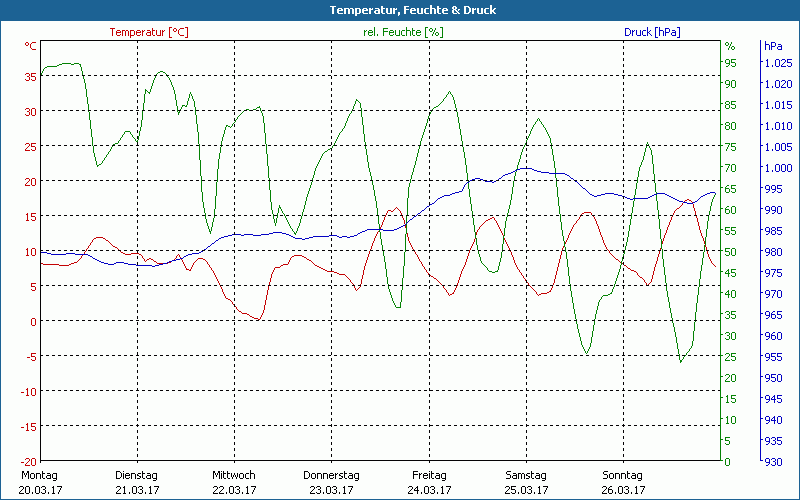Viewport: 800px width, 500px height.
Task: Click '-10' on the temperature axis
Action: pos(28,392)
